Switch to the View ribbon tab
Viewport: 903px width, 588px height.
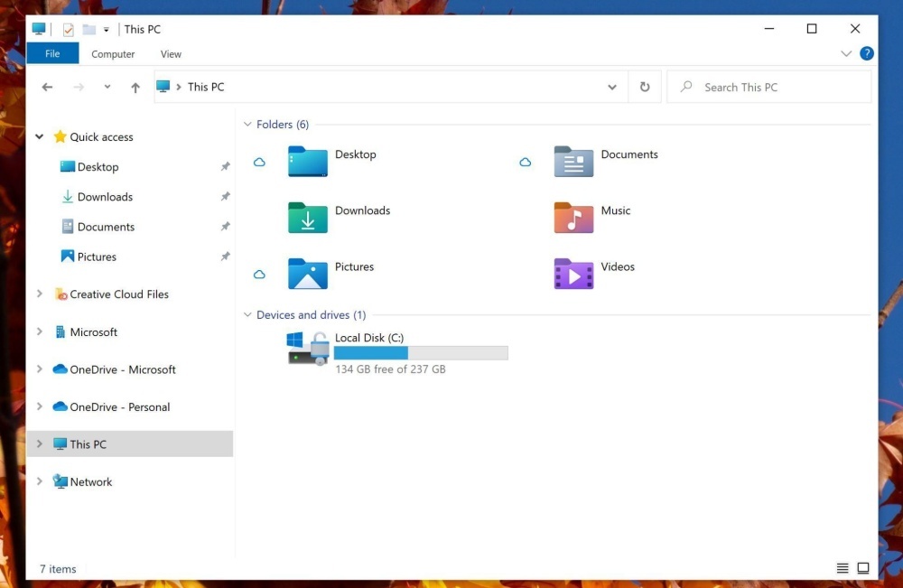[x=171, y=54]
